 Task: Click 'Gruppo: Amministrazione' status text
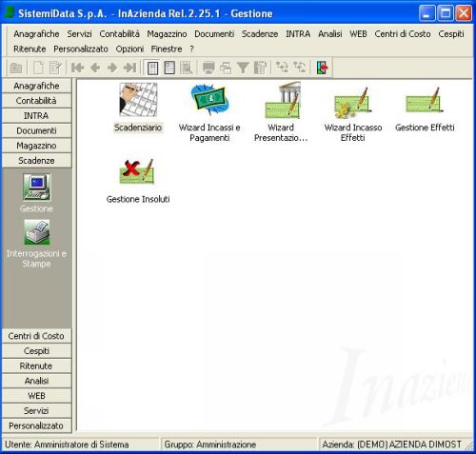[x=210, y=444]
